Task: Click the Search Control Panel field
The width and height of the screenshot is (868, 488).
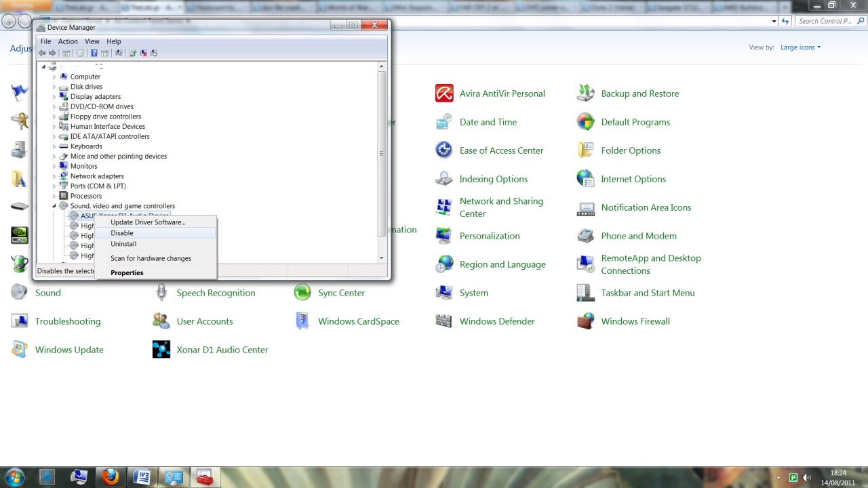Action: 825,21
